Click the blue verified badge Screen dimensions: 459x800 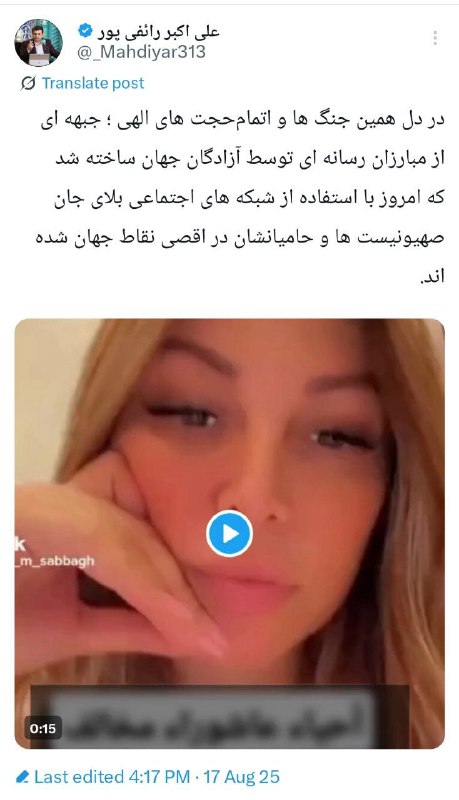click(x=85, y=31)
